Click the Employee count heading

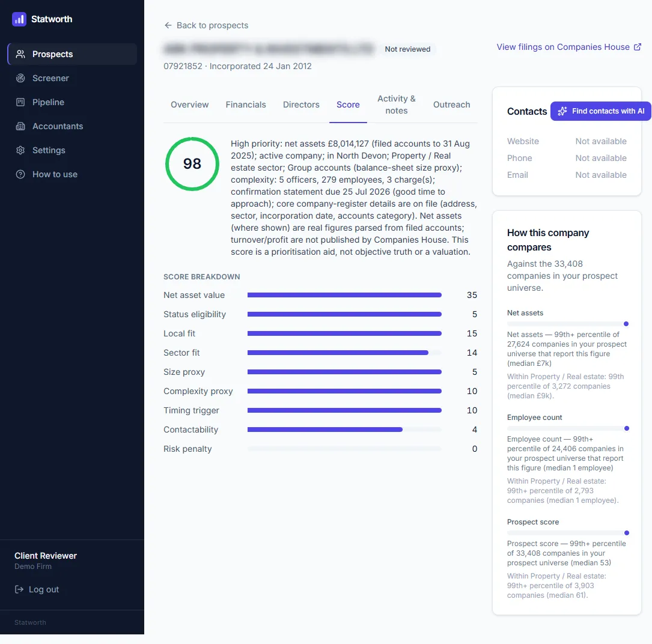534,418
